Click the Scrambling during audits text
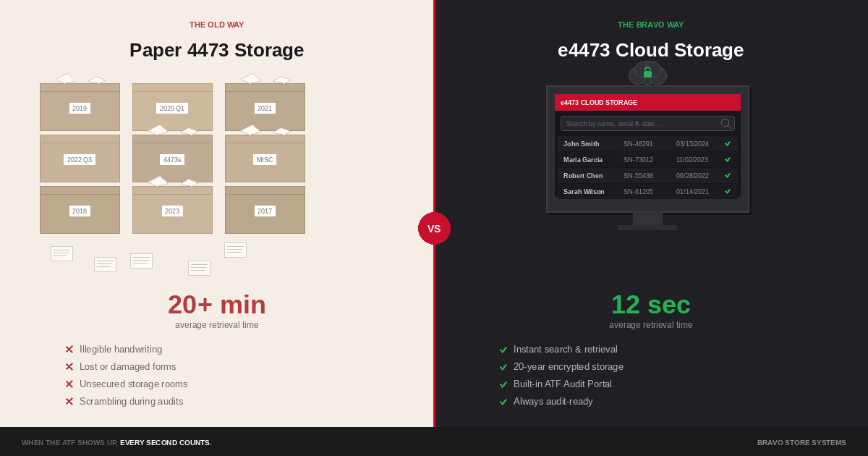This screenshot has width=868, height=456. (132, 402)
